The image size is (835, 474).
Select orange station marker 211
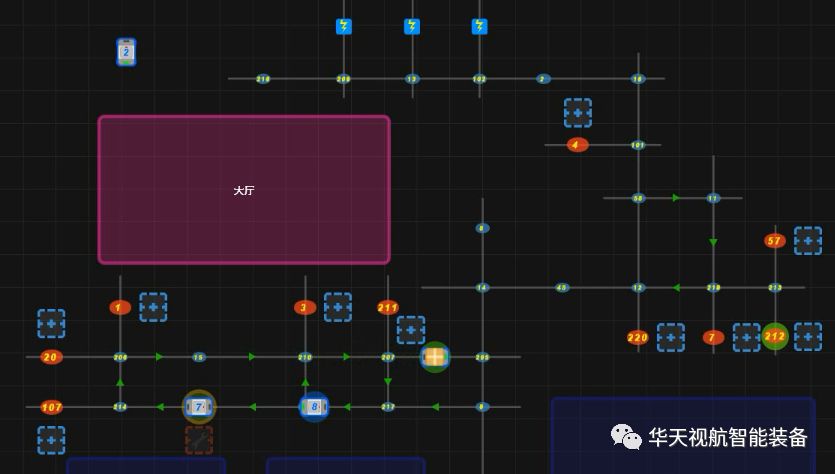[x=388, y=308]
